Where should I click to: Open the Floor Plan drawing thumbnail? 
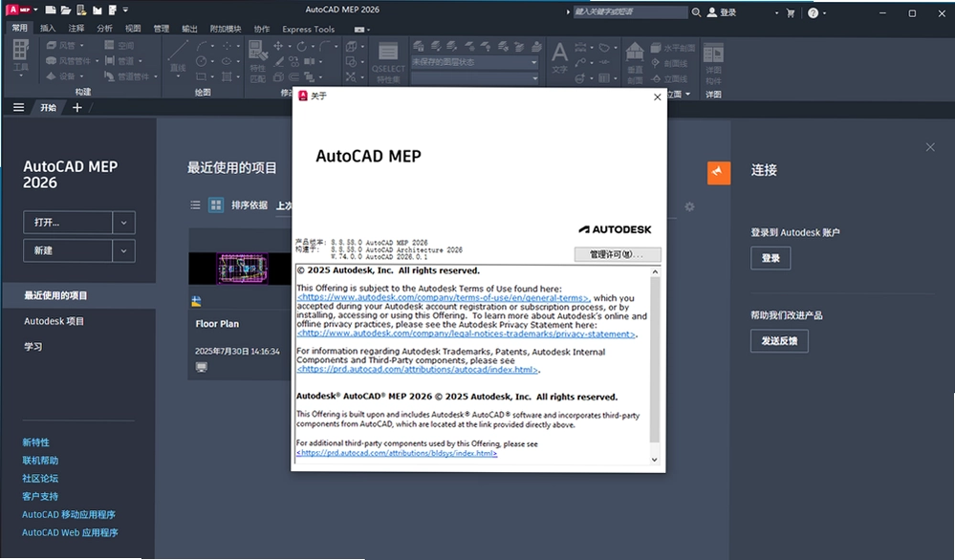(x=241, y=269)
